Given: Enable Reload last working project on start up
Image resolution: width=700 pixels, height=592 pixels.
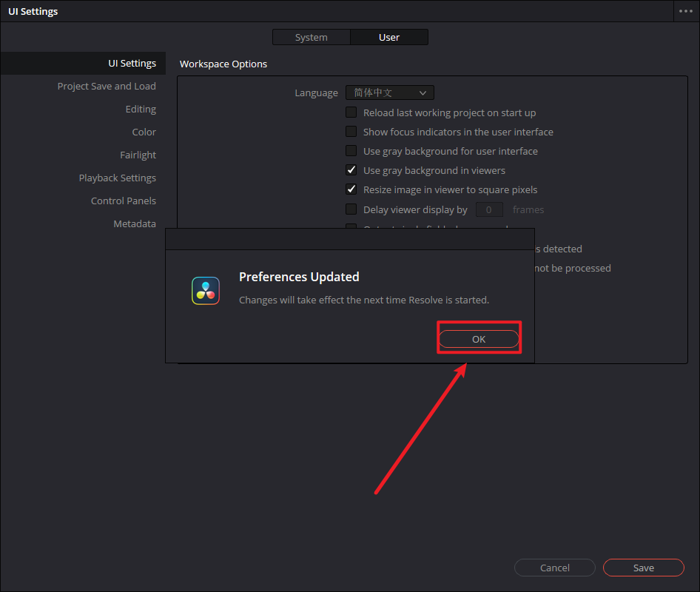Looking at the screenshot, I should click(x=351, y=112).
